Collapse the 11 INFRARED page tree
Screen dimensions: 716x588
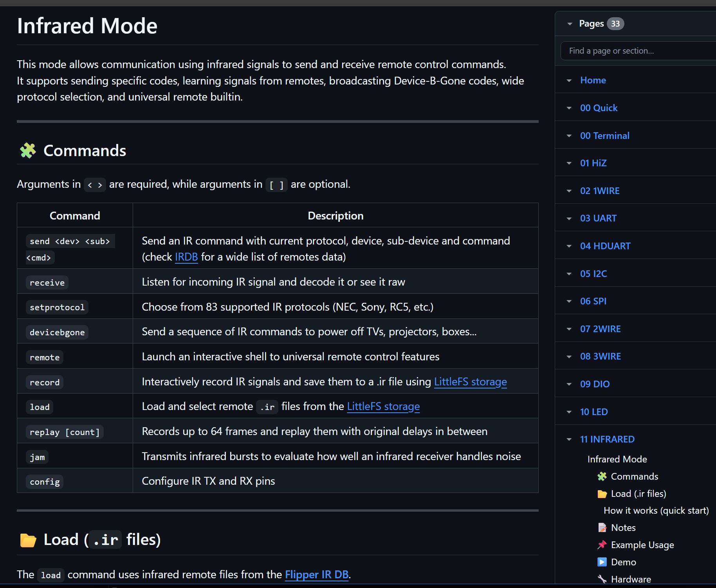pos(569,439)
